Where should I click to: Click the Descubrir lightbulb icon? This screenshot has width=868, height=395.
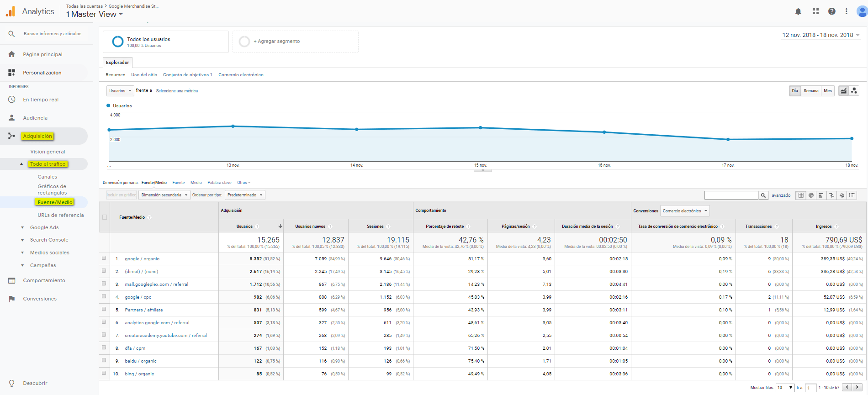click(12, 383)
